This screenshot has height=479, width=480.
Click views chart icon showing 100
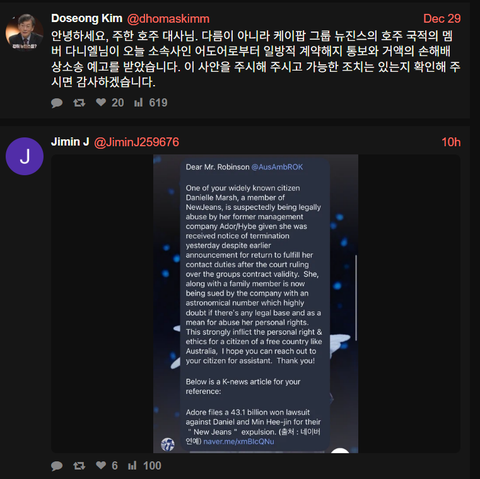[x=132, y=465]
